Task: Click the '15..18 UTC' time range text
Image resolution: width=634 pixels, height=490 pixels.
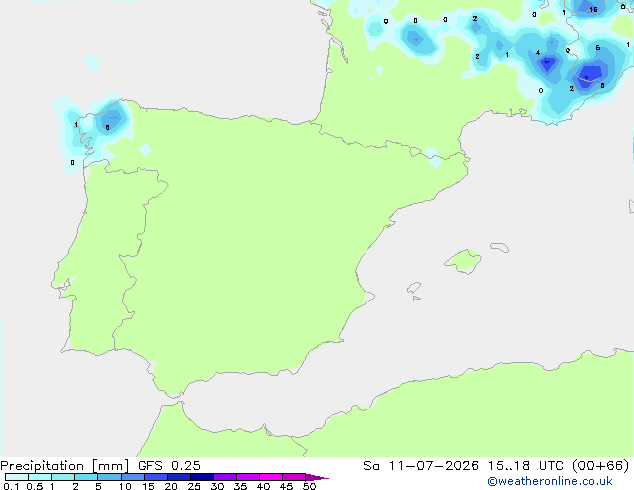Action: 525,466
